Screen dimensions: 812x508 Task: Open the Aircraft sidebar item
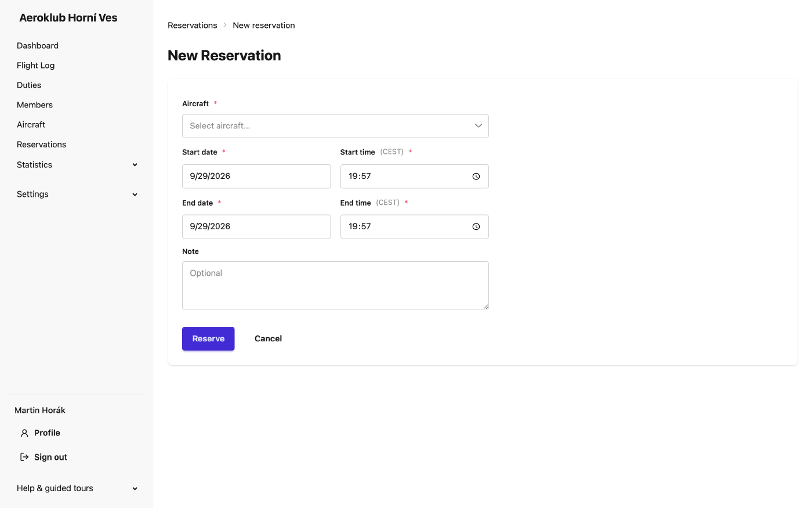(31, 125)
